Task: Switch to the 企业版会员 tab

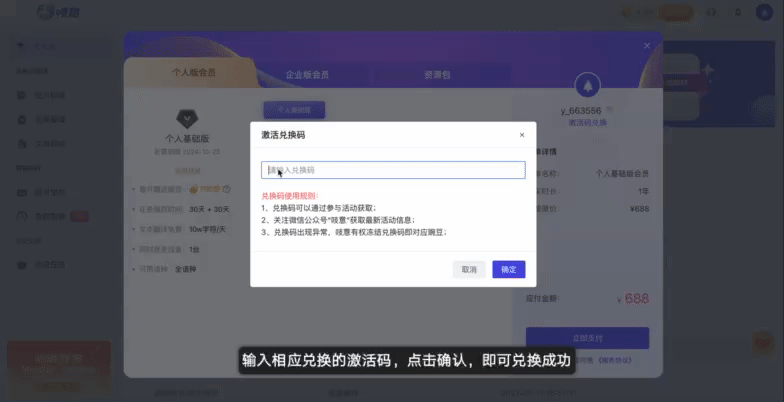Action: click(308, 74)
